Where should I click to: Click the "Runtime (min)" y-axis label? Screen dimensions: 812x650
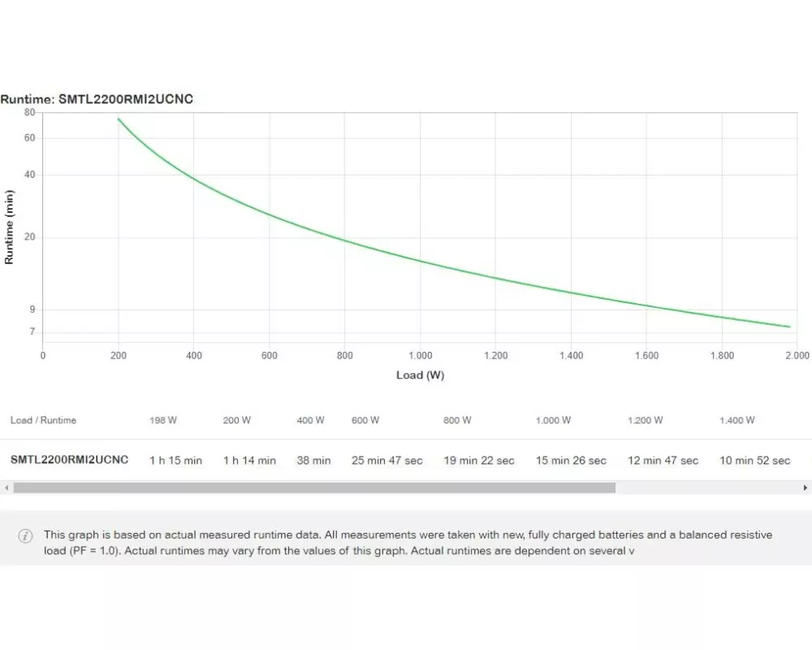[x=9, y=227]
